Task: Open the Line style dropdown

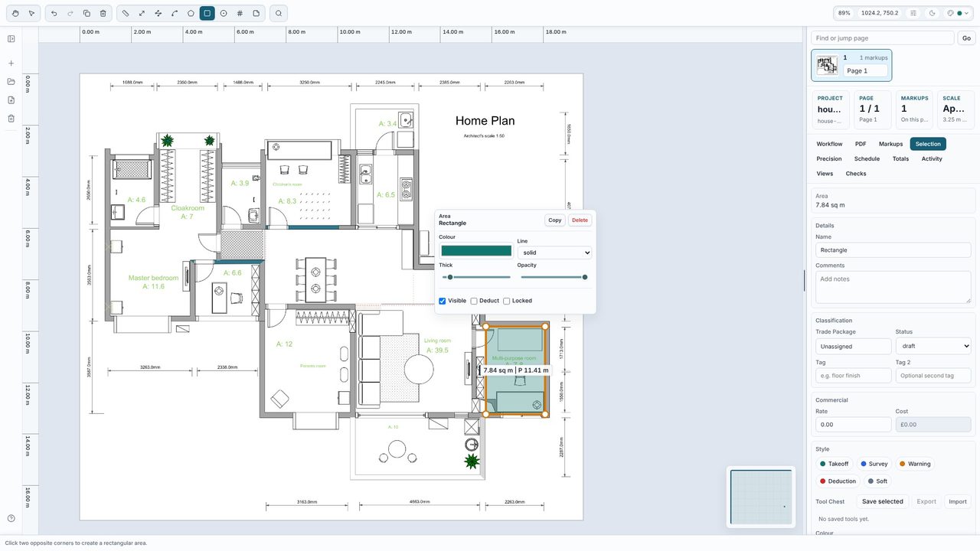Action: coord(554,253)
